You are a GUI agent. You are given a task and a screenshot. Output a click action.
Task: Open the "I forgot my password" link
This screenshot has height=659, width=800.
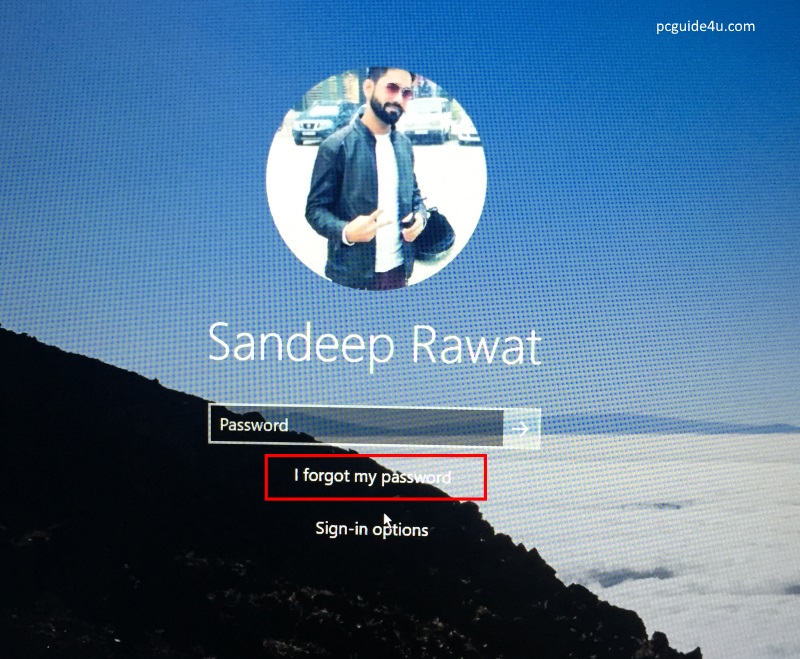coord(372,477)
